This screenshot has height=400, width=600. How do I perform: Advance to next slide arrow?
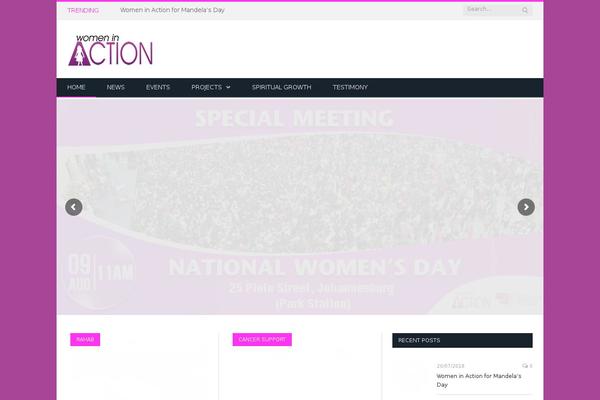(x=526, y=207)
